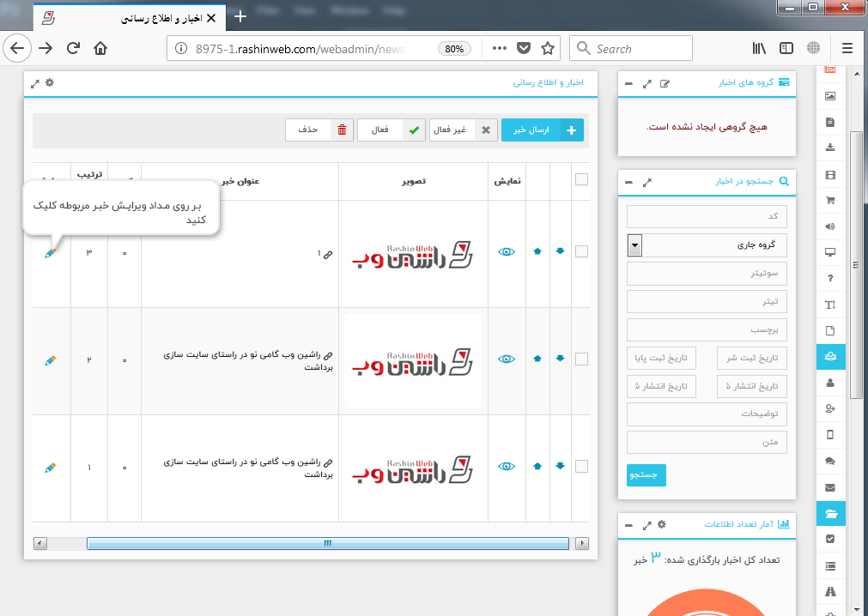Screen dimensions: 868x616
Task: Move news row ۲ down with arrow
Action: 561,359
